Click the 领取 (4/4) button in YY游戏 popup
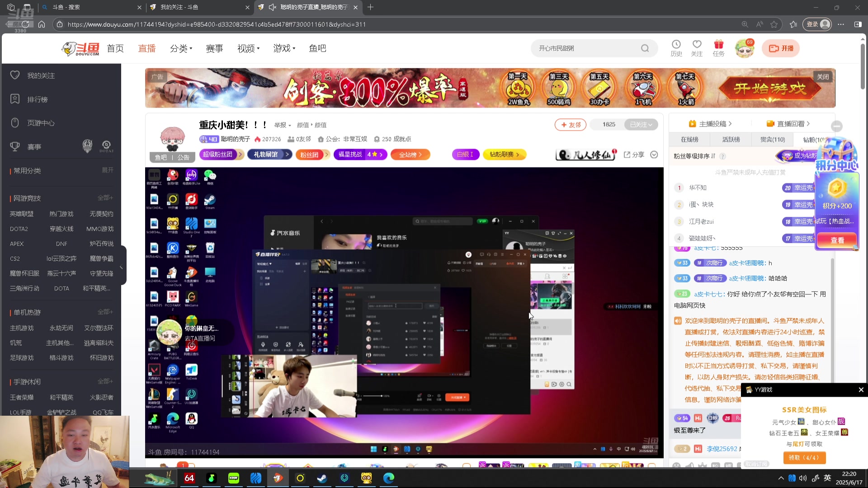 click(804, 458)
